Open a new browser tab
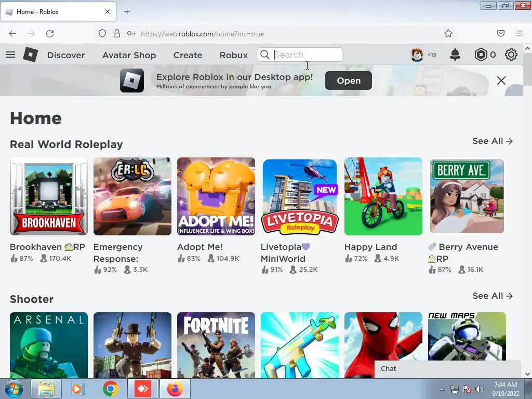The image size is (532, 399). tap(127, 12)
